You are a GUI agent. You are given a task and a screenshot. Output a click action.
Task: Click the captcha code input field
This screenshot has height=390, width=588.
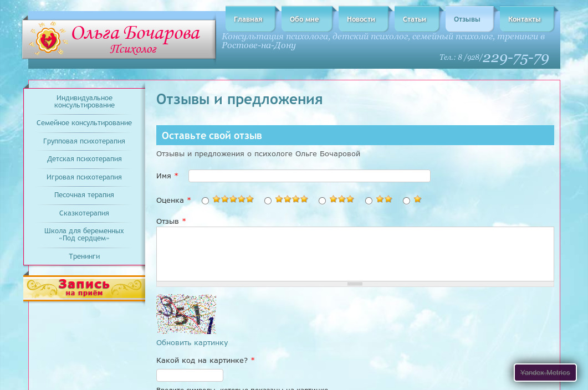pyautogui.click(x=190, y=376)
